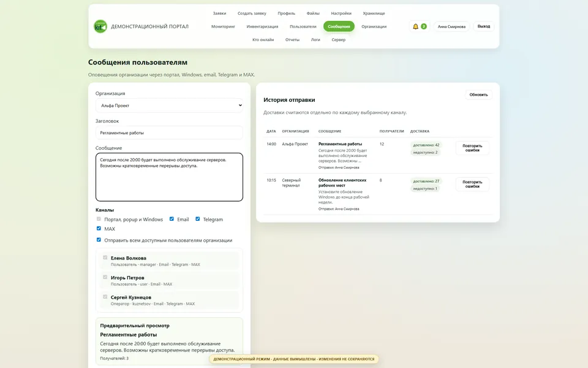This screenshot has width=588, height=368.
Task: Select the active Сообщения tab
Action: [x=339, y=26]
